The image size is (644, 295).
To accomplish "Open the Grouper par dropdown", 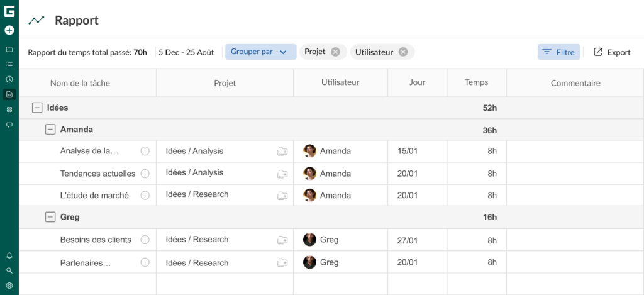I will point(260,52).
